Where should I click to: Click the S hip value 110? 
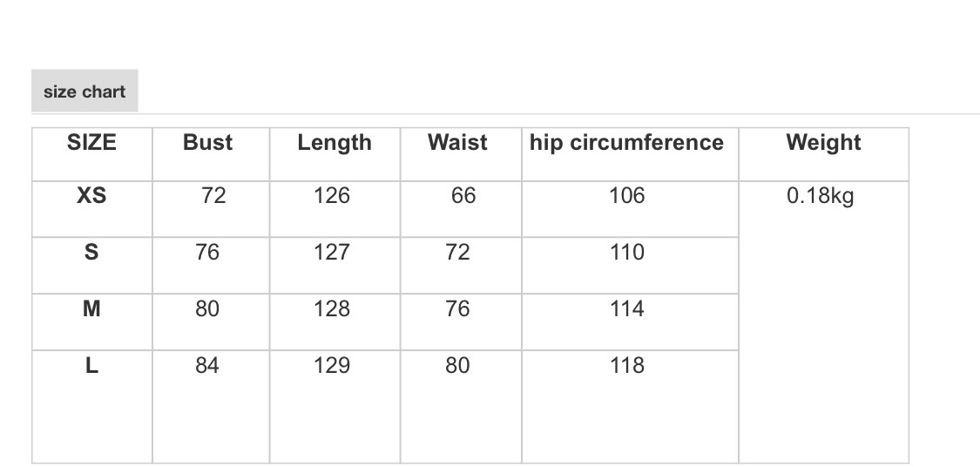627,253
